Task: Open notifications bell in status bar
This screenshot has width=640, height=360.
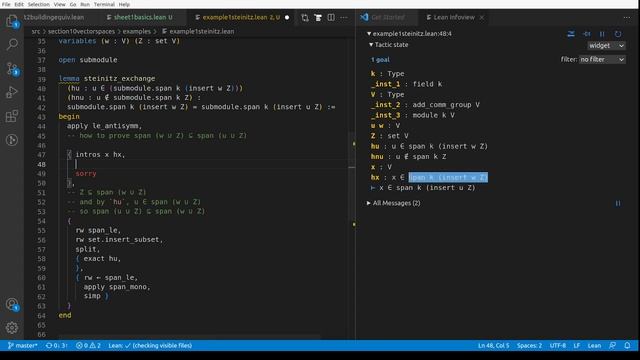Action: click(x=627, y=345)
